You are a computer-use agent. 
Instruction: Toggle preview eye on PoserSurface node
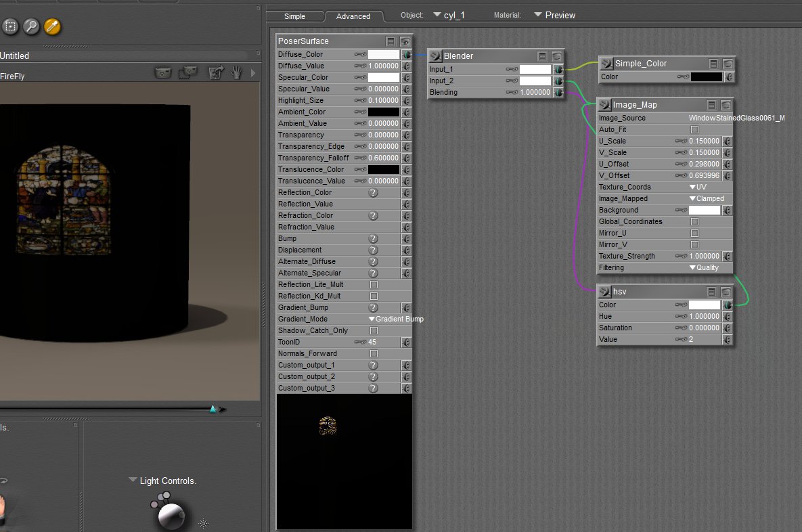[x=405, y=41]
